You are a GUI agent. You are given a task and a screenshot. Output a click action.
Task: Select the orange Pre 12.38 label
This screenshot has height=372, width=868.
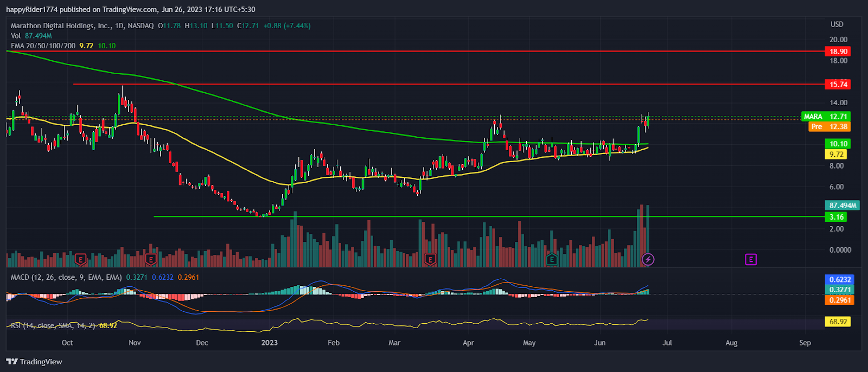tap(829, 127)
